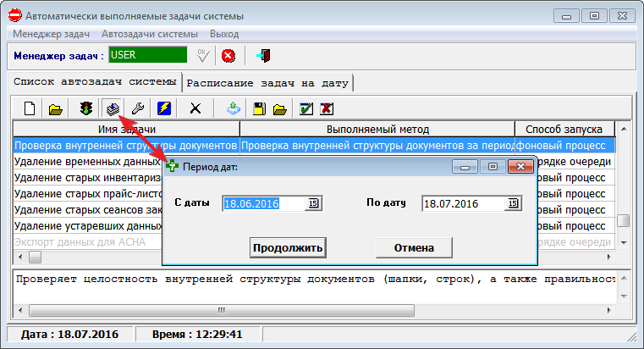Click the open folder icon beside floppy disk
The image size is (644, 349).
[280, 109]
